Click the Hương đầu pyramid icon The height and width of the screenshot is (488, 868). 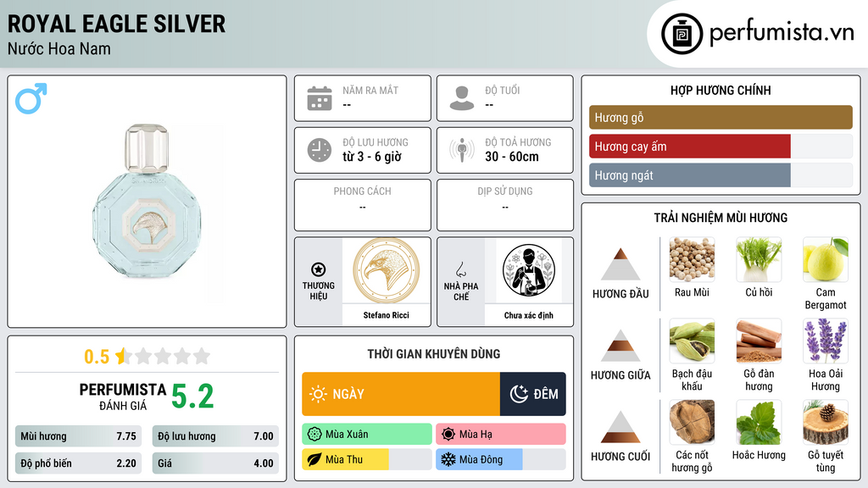pos(620,264)
